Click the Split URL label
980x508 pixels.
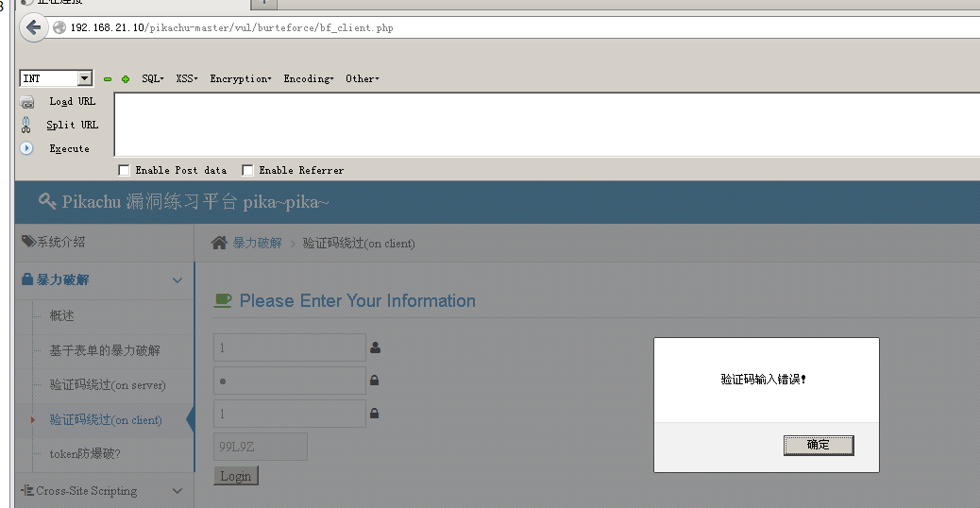tap(73, 125)
